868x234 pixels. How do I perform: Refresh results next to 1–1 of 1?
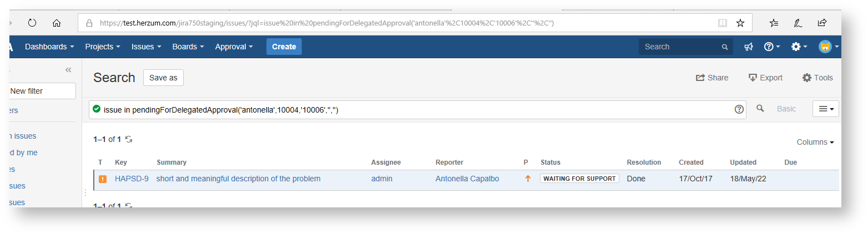(x=129, y=139)
